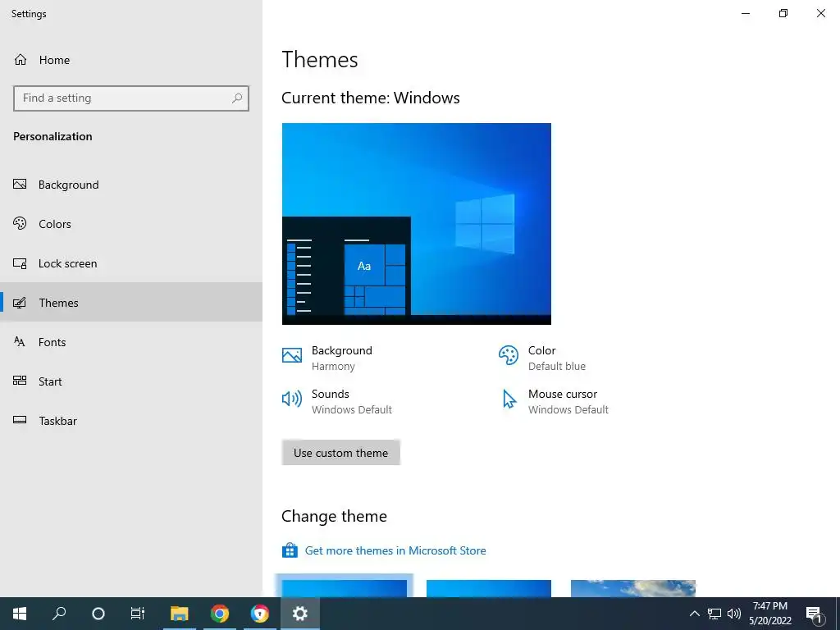Open the Action Center notifications
Viewport: 840px width, 630px height.
pyautogui.click(x=815, y=614)
